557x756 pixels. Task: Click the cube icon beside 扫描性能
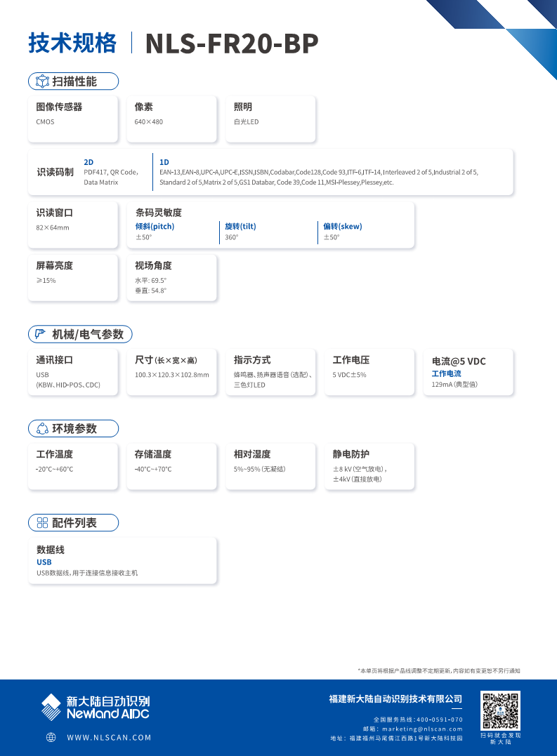coord(42,81)
